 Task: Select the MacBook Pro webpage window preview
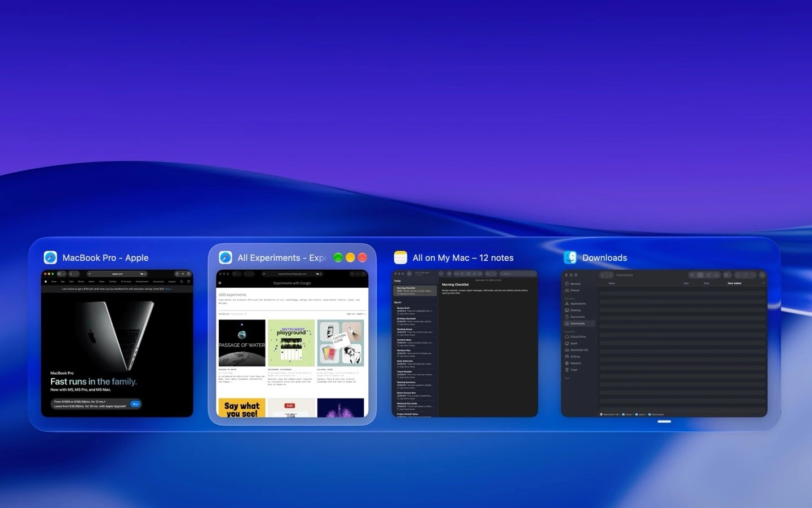pos(117,344)
